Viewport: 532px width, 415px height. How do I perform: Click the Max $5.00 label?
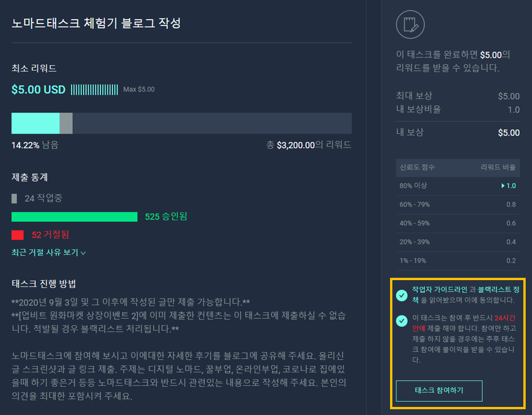[138, 89]
